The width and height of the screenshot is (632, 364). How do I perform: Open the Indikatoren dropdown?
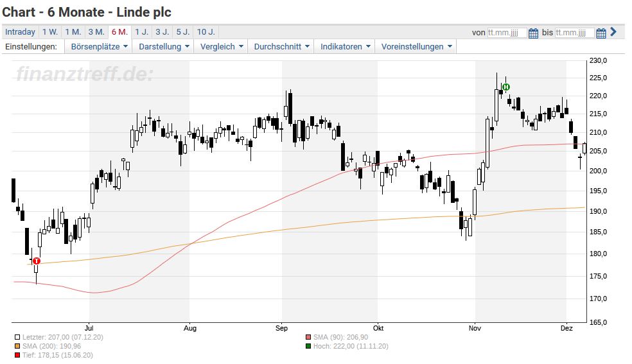point(345,47)
